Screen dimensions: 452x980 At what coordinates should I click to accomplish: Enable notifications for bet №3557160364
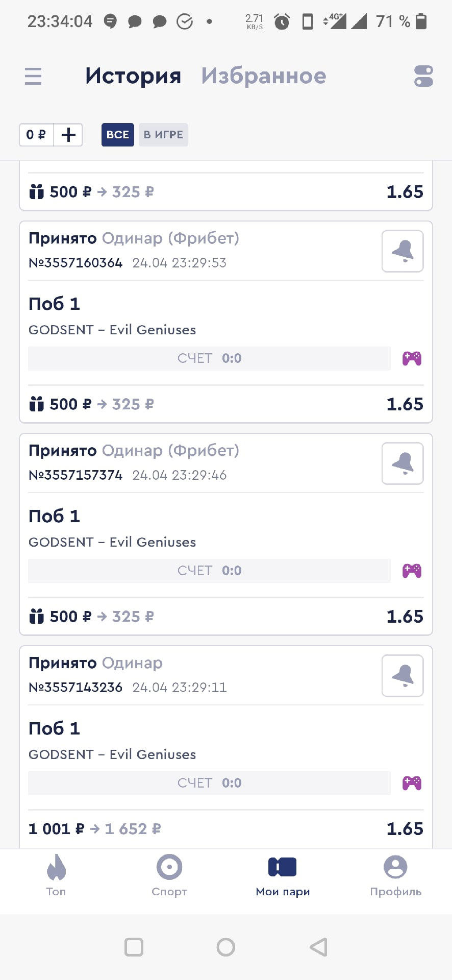click(x=403, y=251)
